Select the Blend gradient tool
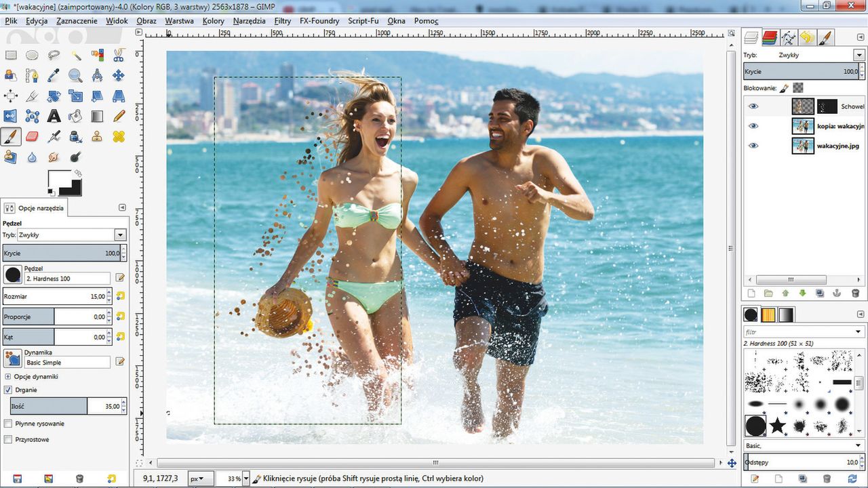 click(97, 117)
